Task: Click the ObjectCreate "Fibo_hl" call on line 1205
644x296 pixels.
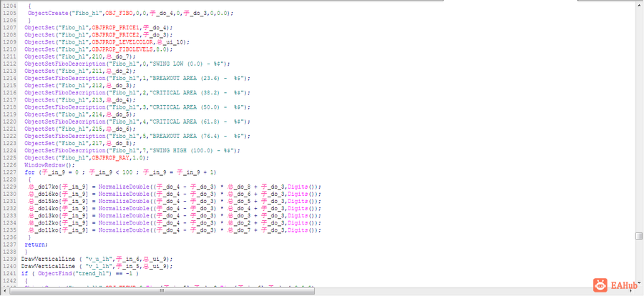Action: pyautogui.click(x=130, y=13)
